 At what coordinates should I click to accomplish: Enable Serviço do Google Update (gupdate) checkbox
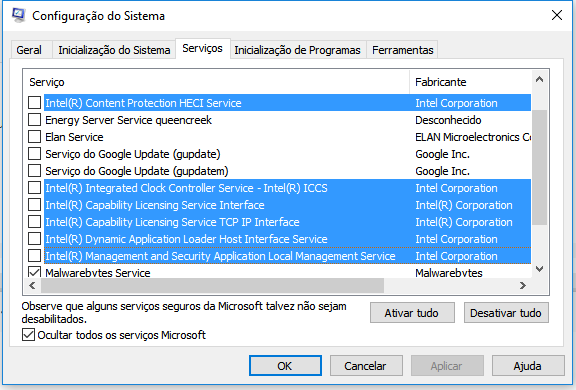point(35,154)
